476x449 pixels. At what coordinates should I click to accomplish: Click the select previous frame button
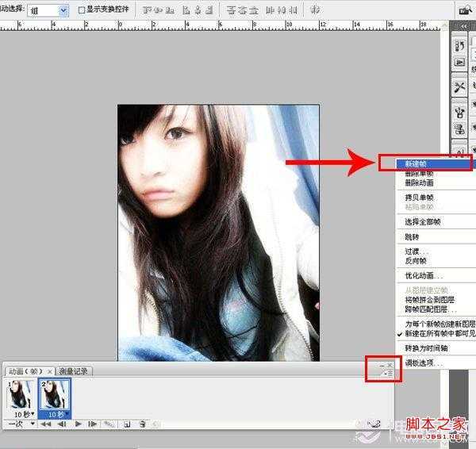(x=62, y=424)
